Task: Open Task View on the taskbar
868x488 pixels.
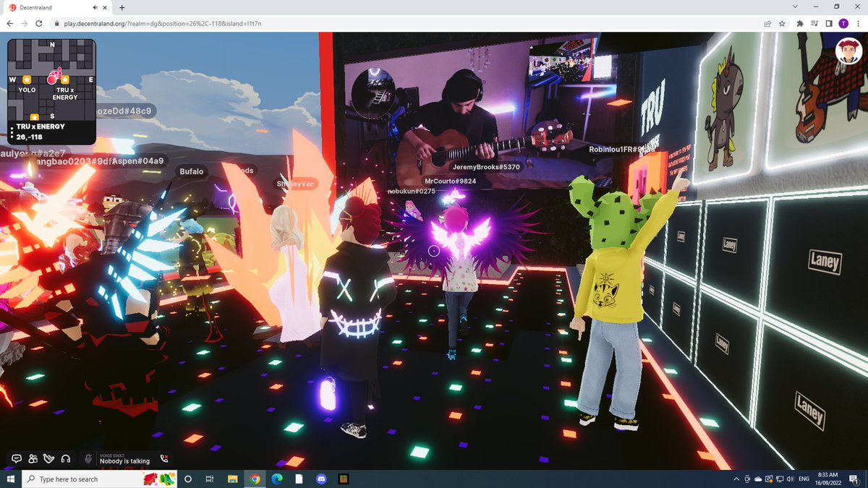Action: tap(209, 479)
